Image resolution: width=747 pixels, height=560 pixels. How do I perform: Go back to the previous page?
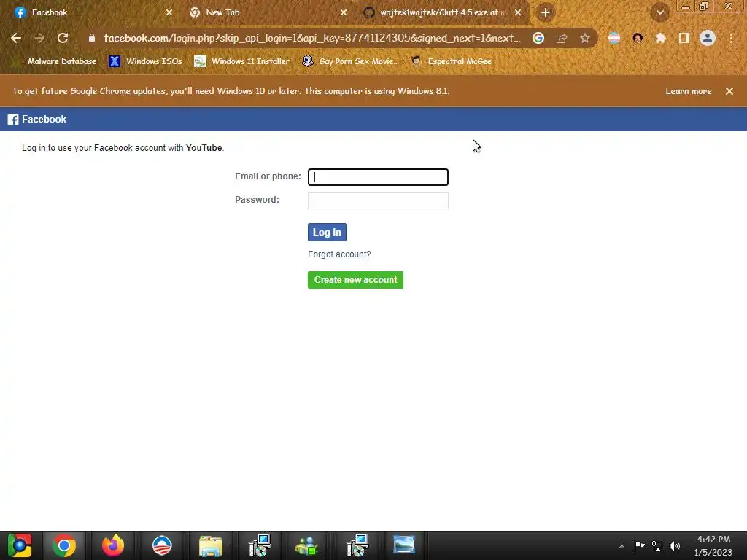point(16,38)
